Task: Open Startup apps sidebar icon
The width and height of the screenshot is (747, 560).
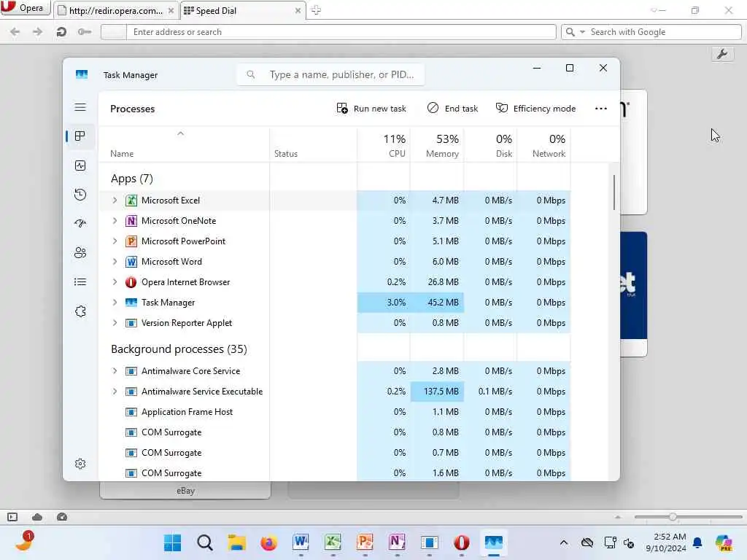Action: [x=80, y=223]
